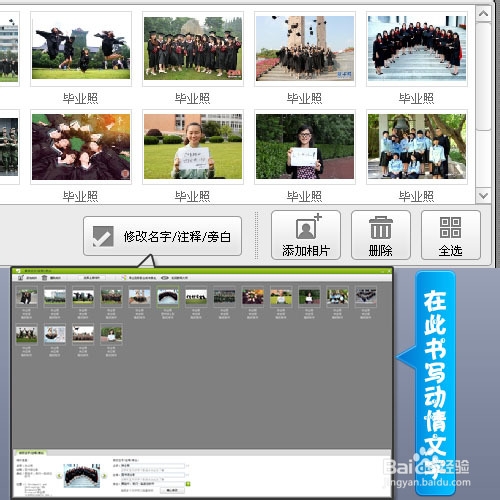Click the 毕业照 caption under the lying-circle photo
Screen dimensions: 500x500
(x=80, y=196)
